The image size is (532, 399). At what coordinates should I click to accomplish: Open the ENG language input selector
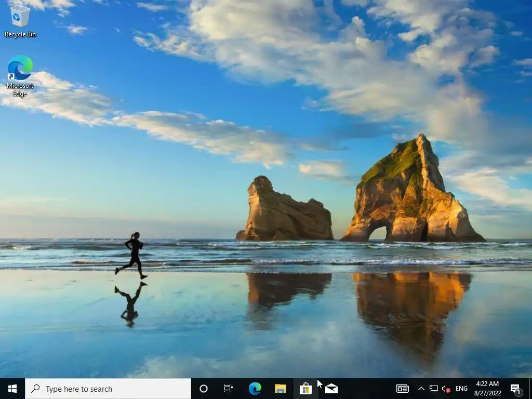click(x=461, y=389)
